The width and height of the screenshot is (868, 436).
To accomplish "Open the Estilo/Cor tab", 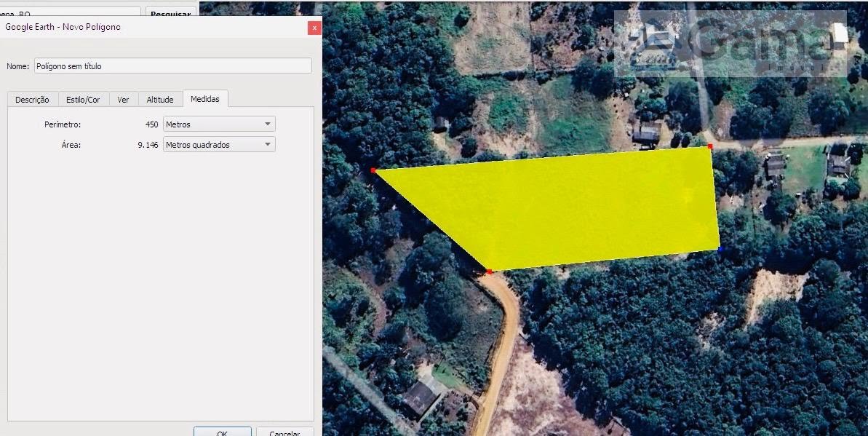I will [83, 100].
